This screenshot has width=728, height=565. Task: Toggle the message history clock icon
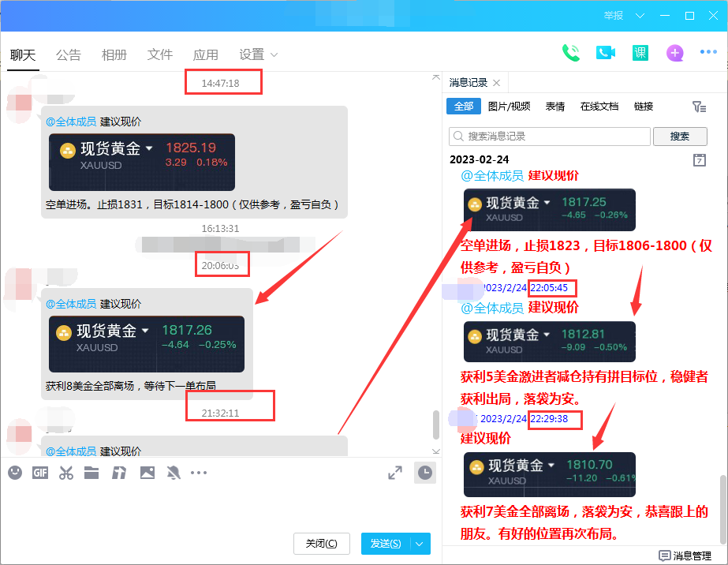pos(424,472)
